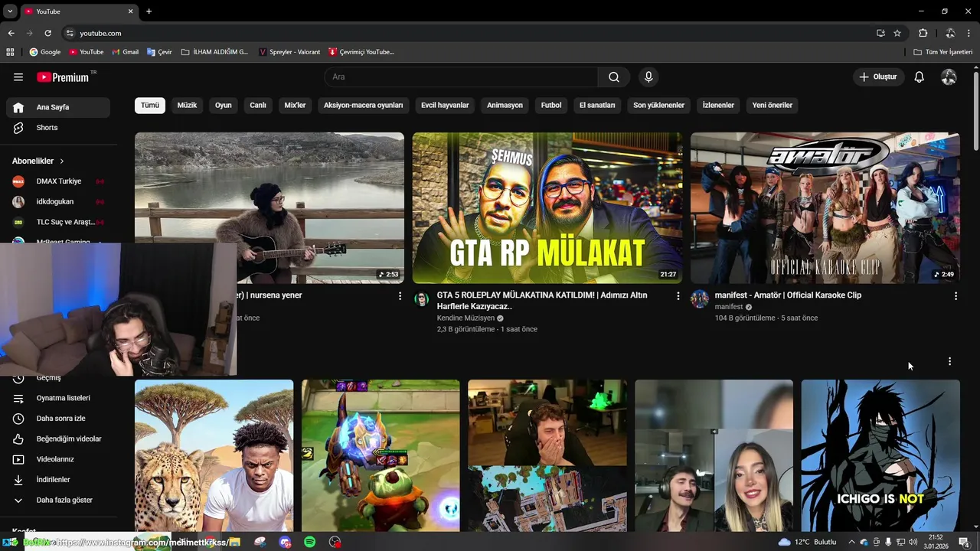
Task: Select the Son yüklenenler chip
Action: [659, 105]
